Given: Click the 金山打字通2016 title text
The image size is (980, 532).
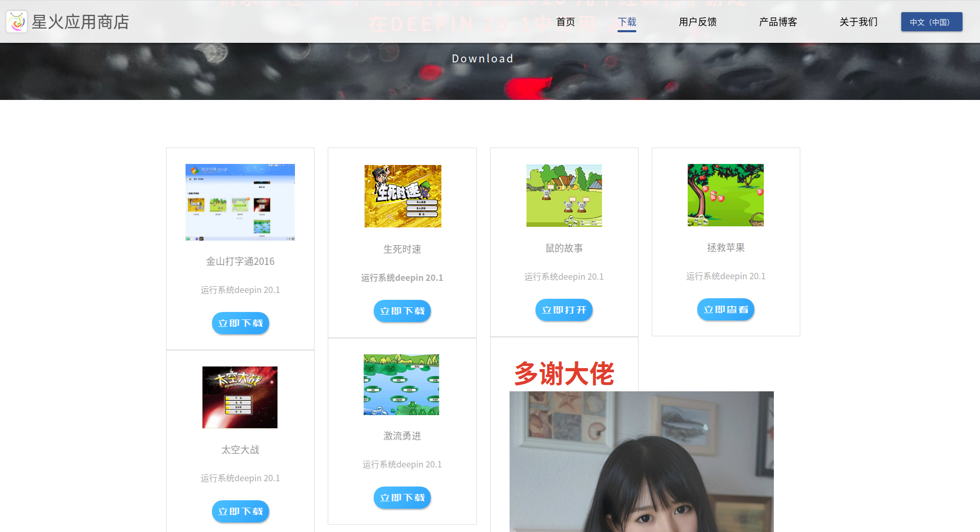Looking at the screenshot, I should point(241,261).
